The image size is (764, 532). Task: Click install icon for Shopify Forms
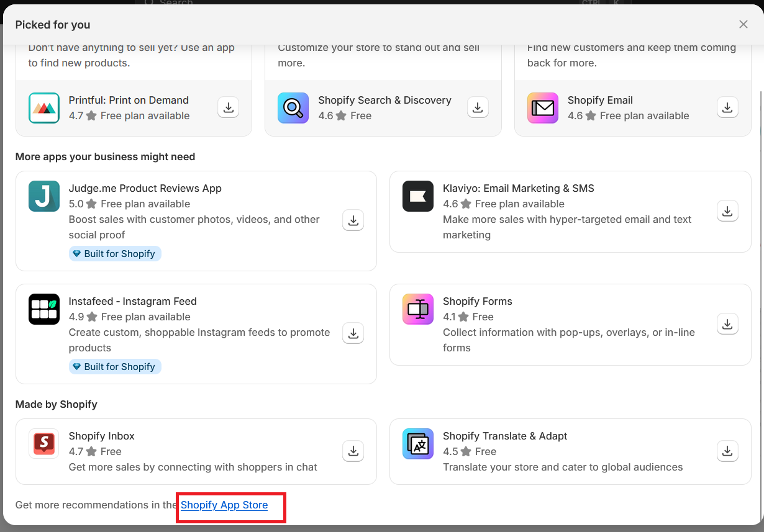[x=727, y=324]
